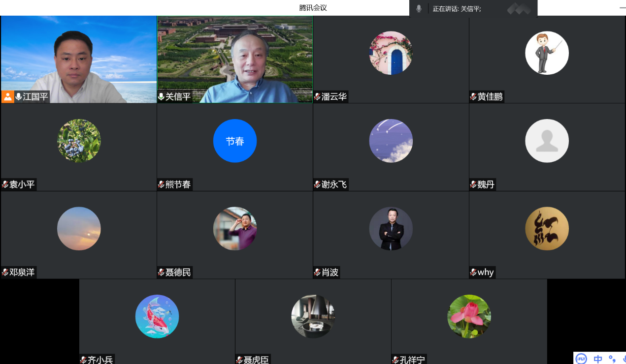Click the muted mic icon for 齐小兵
The height and width of the screenshot is (364, 626).
(x=83, y=360)
